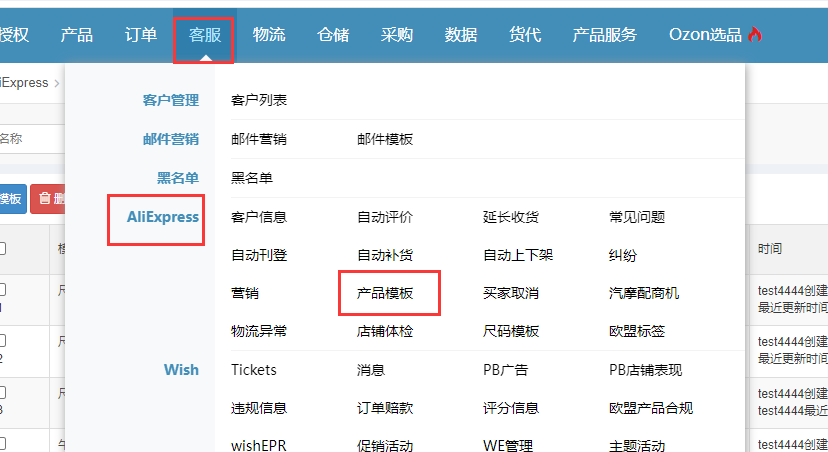Screen dimensions: 828x452
Task: Focus the 名称 search input field
Action: click(x=32, y=139)
